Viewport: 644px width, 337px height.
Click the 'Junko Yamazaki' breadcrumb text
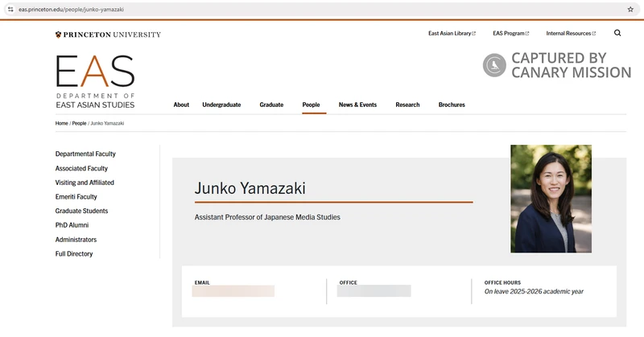107,123
